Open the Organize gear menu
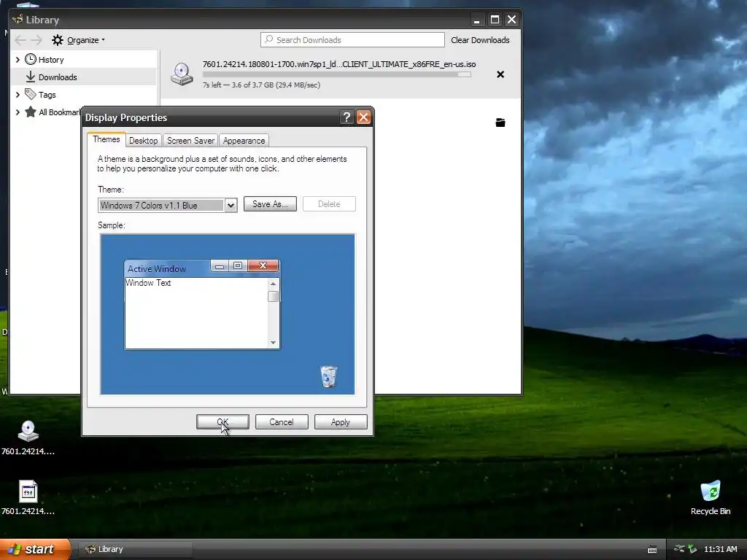Viewport: 747px width, 560px height. [78, 40]
